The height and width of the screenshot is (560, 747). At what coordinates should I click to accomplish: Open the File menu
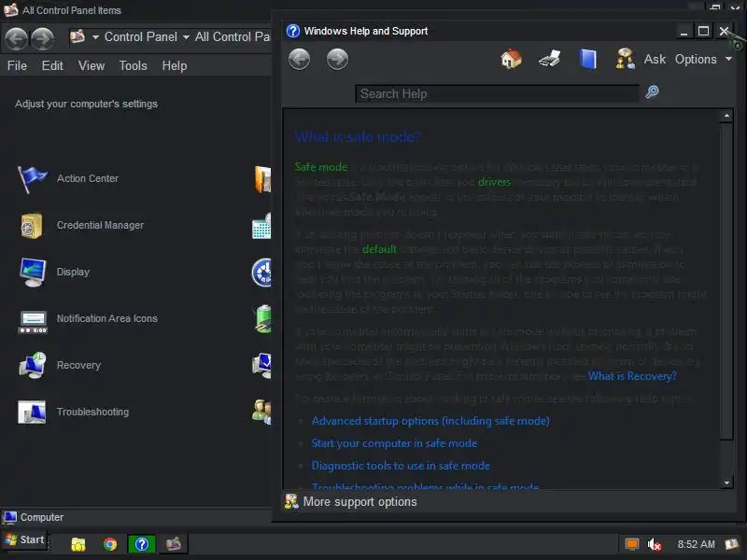coord(17,65)
